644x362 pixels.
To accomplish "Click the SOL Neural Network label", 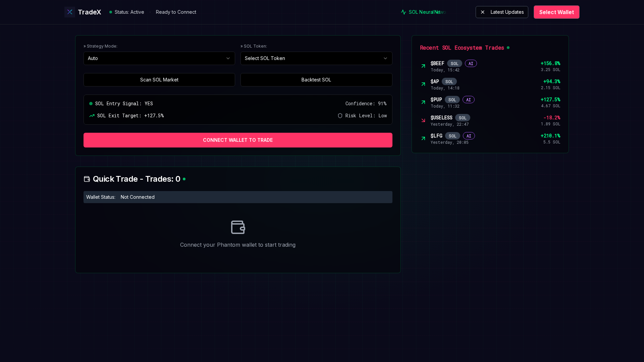I will 427,12.
